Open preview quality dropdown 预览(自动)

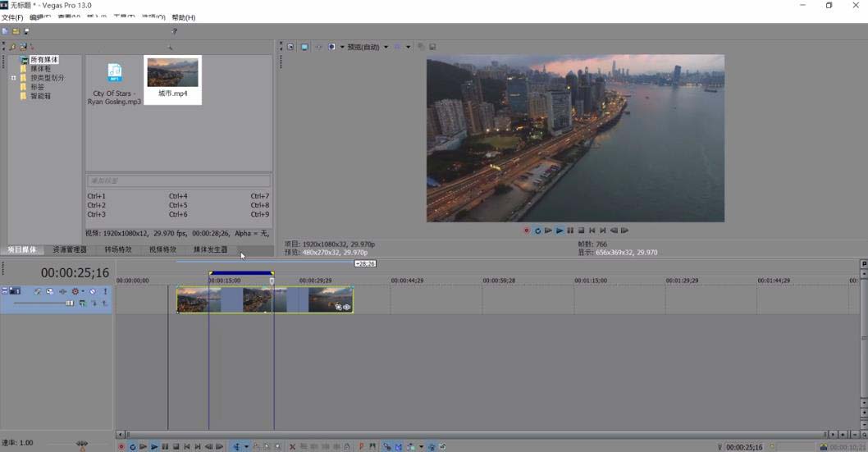point(365,47)
